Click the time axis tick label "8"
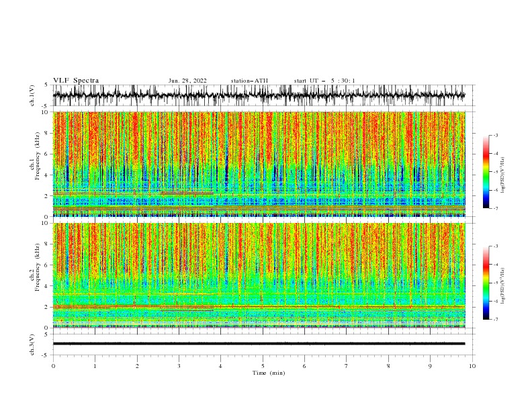The width and height of the screenshot is (532, 411). click(x=388, y=366)
